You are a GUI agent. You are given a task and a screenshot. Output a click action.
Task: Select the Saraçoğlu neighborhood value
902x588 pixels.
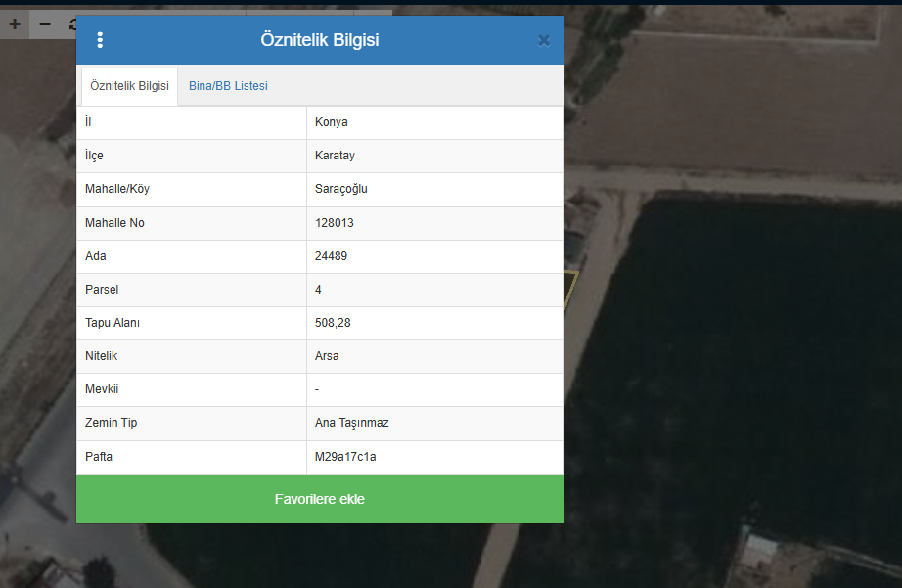pos(341,189)
